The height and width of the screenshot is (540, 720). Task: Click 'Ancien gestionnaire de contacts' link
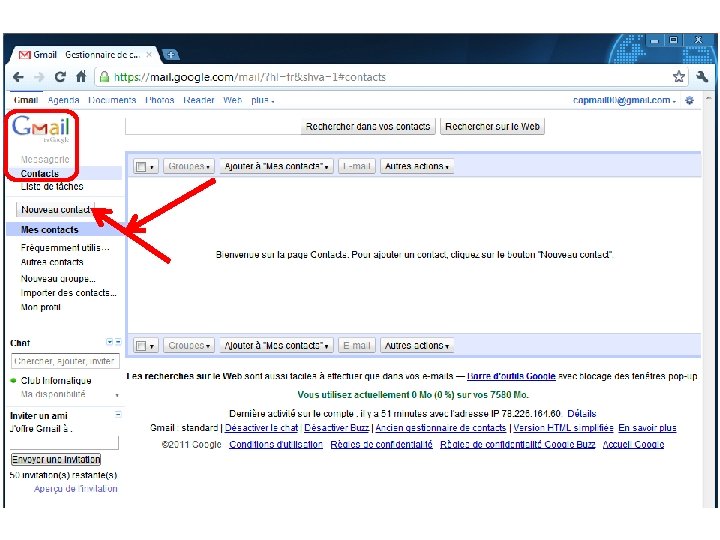pos(441,428)
